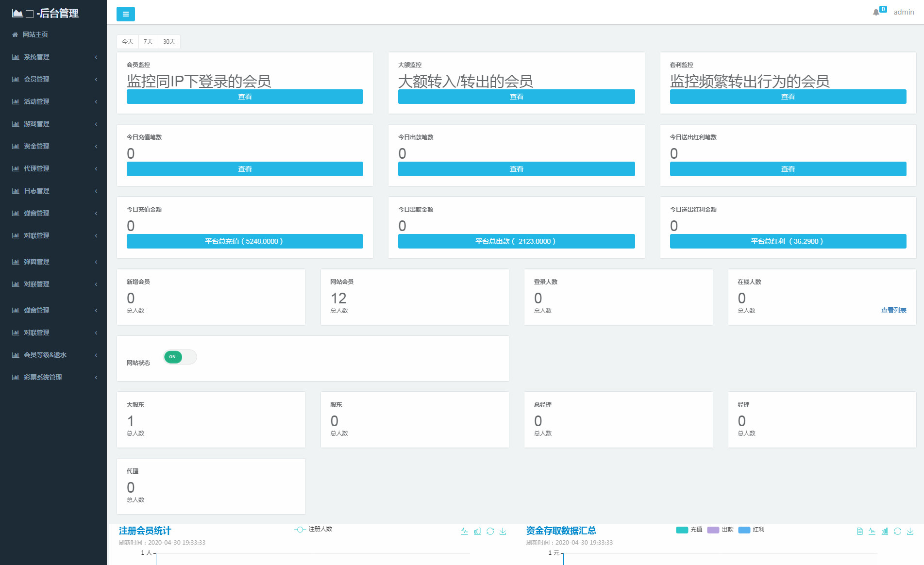Toggle 出款 series in the legend
The width and height of the screenshot is (924, 565).
click(720, 530)
